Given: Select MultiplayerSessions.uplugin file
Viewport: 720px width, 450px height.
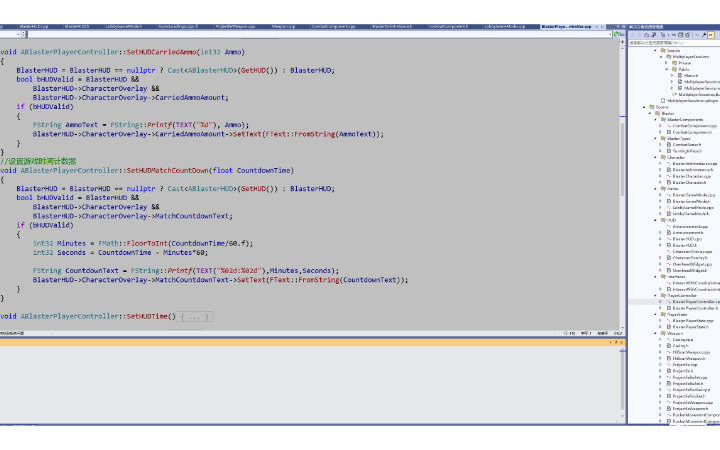Looking at the screenshot, I should point(693,100).
